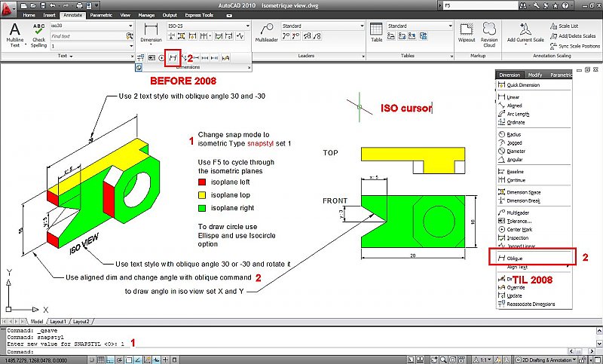Switch to the Home ribbon tab
Image resolution: width=603 pixels, height=364 pixels.
tap(29, 15)
